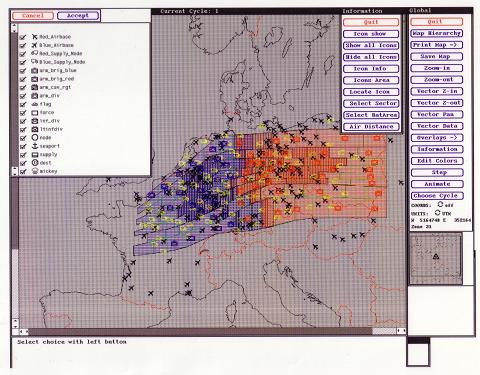This screenshot has height=375, width=480.
Task: Click the Zoom-in button
Action: tap(436, 68)
